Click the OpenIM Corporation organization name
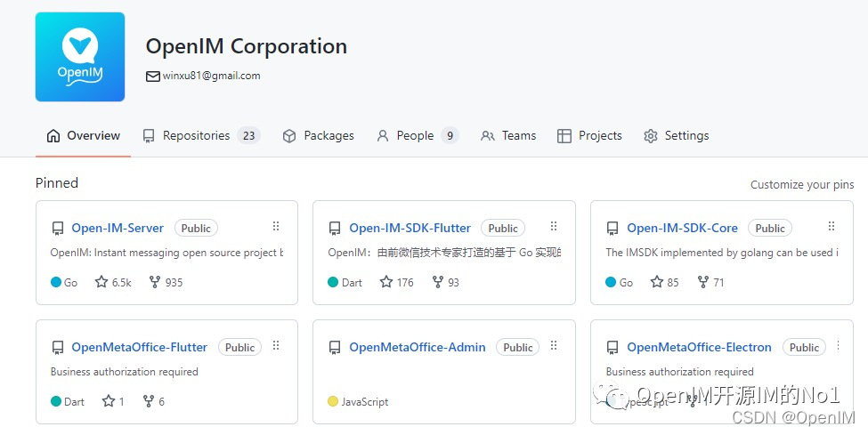The width and height of the screenshot is (868, 435). 247,46
